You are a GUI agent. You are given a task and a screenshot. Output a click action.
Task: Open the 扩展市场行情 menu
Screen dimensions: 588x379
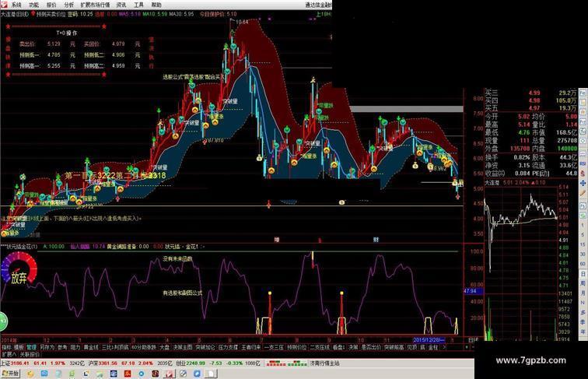pyautogui.click(x=95, y=5)
